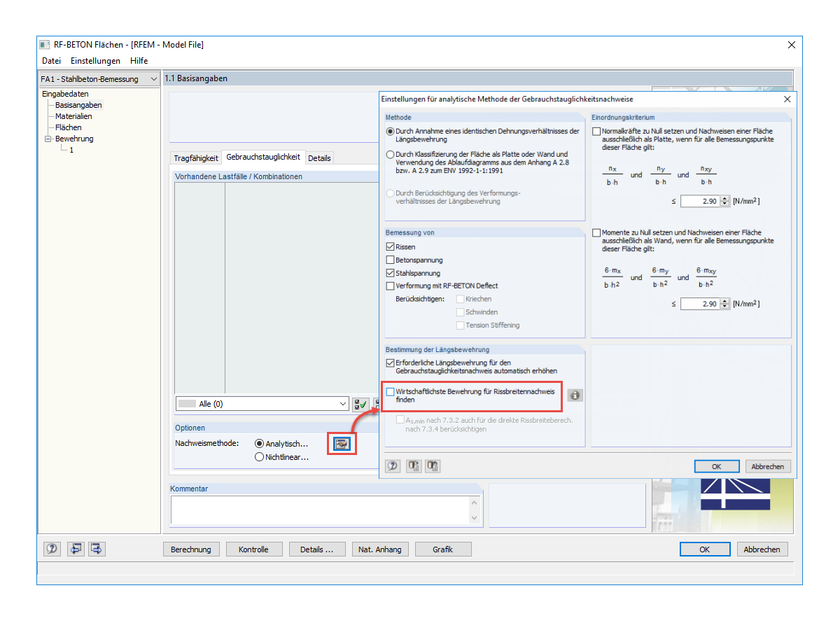Open the Alle (0) load case dropdown
The image size is (840, 630).
(262, 404)
